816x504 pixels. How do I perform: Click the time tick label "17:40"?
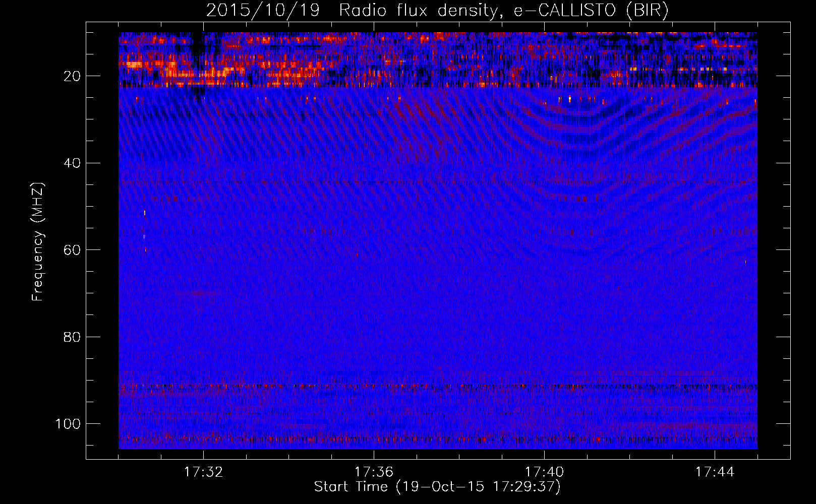click(x=544, y=472)
